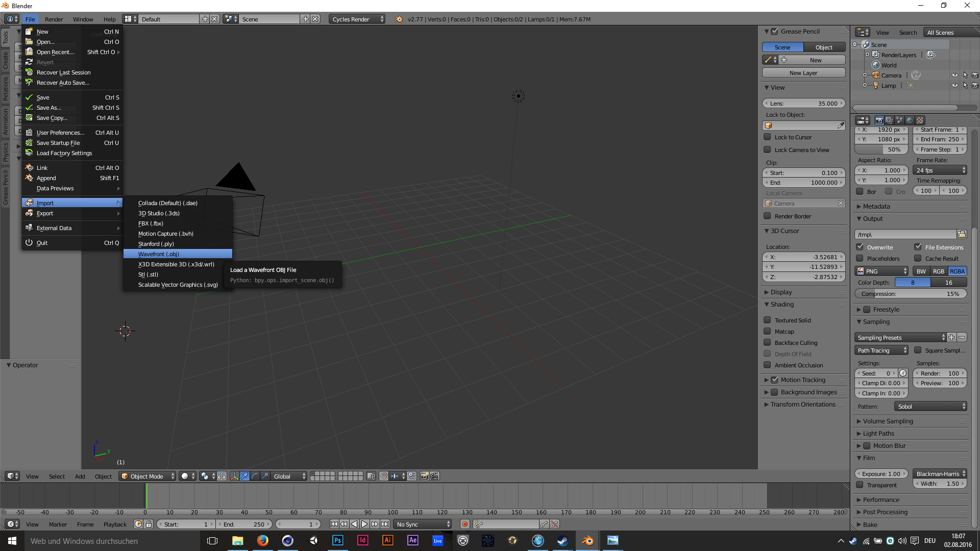This screenshot has width=980, height=551.
Task: Click the Compression percentage slider
Action: coord(910,294)
